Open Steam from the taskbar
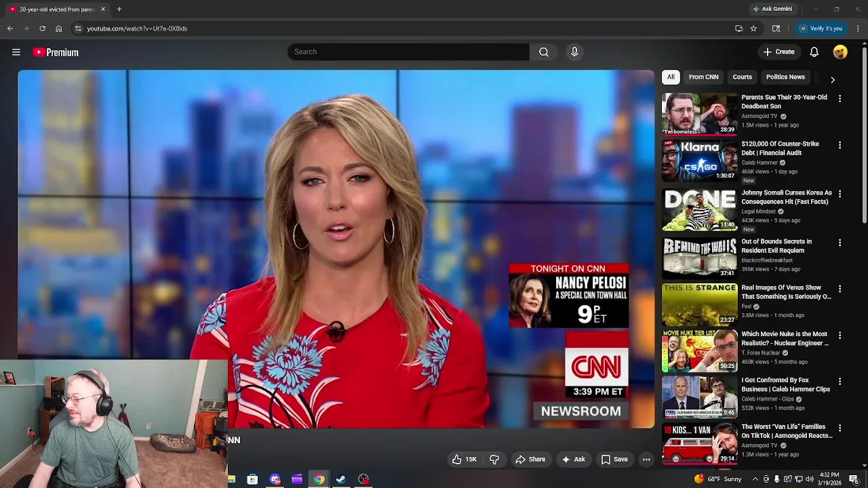Image resolution: width=868 pixels, height=488 pixels. tap(341, 479)
